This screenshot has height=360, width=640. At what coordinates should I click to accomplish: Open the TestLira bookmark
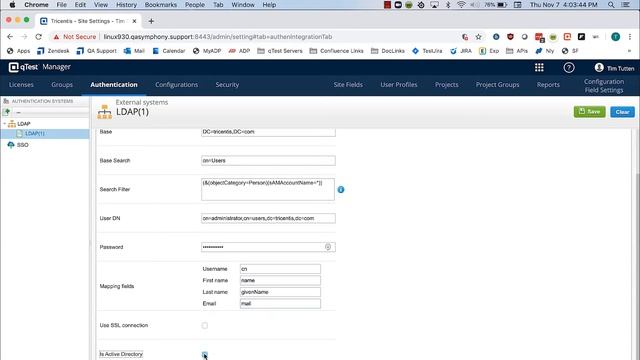[x=427, y=51]
